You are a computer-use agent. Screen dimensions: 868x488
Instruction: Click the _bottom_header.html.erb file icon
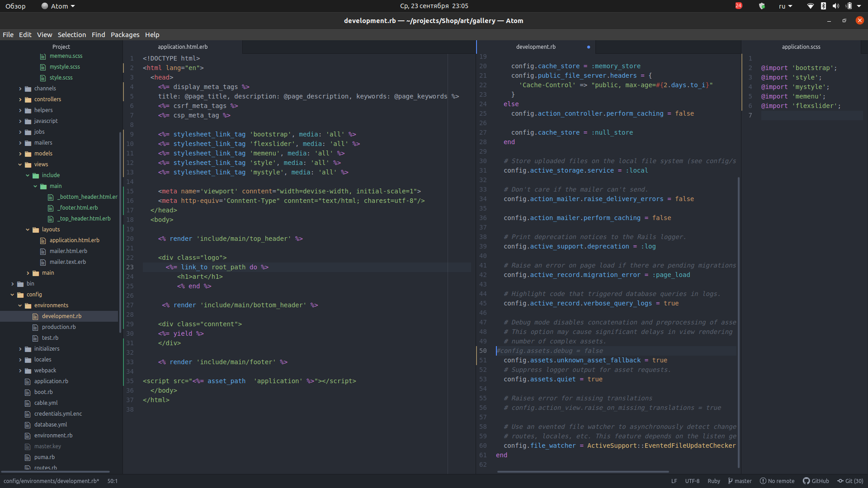tap(51, 197)
